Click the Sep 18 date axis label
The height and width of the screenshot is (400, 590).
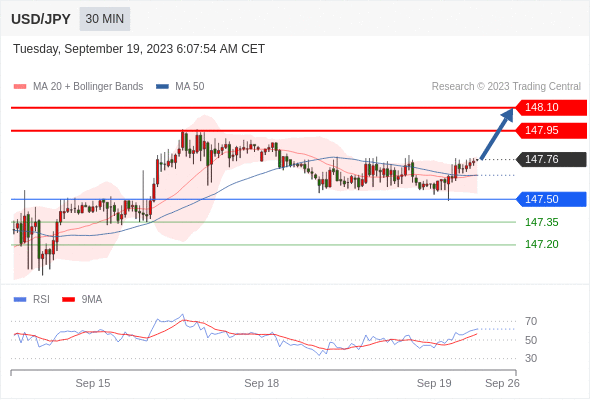pos(262,383)
